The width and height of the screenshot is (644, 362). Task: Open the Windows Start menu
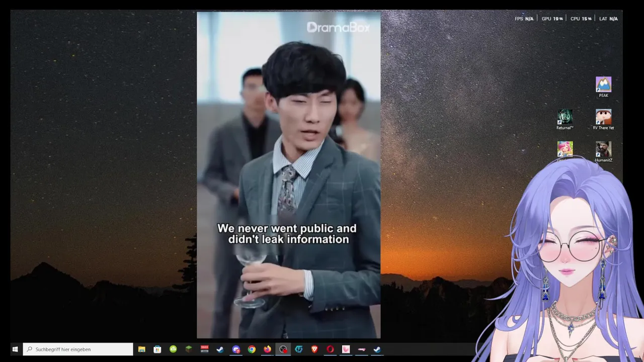point(15,349)
